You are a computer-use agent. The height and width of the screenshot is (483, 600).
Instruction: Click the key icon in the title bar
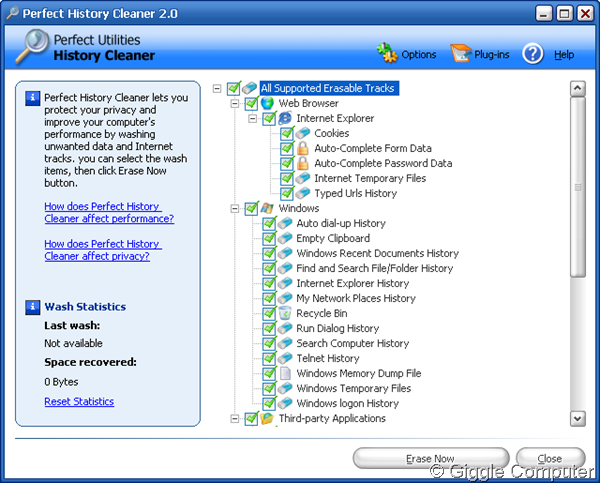click(12, 13)
